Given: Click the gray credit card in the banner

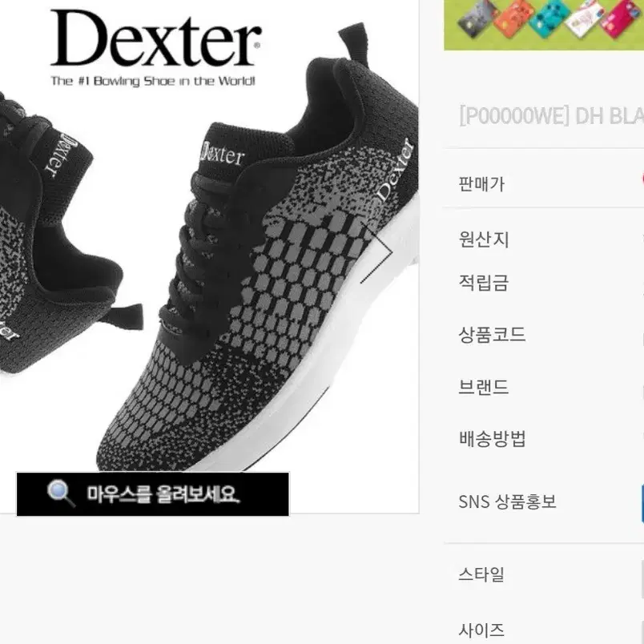Looking at the screenshot, I should 477,18.
